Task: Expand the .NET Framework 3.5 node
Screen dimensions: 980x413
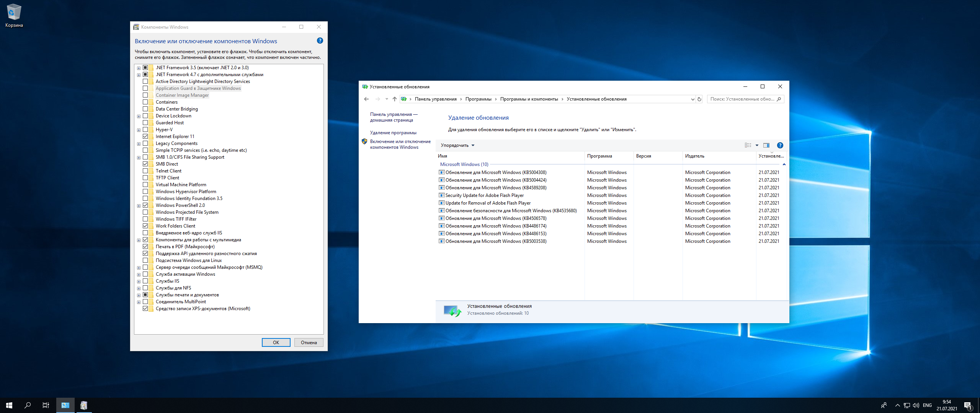Action: (x=139, y=68)
